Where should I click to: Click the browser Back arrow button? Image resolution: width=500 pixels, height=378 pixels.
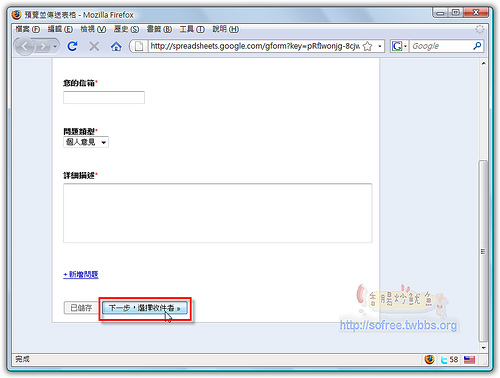(24, 46)
